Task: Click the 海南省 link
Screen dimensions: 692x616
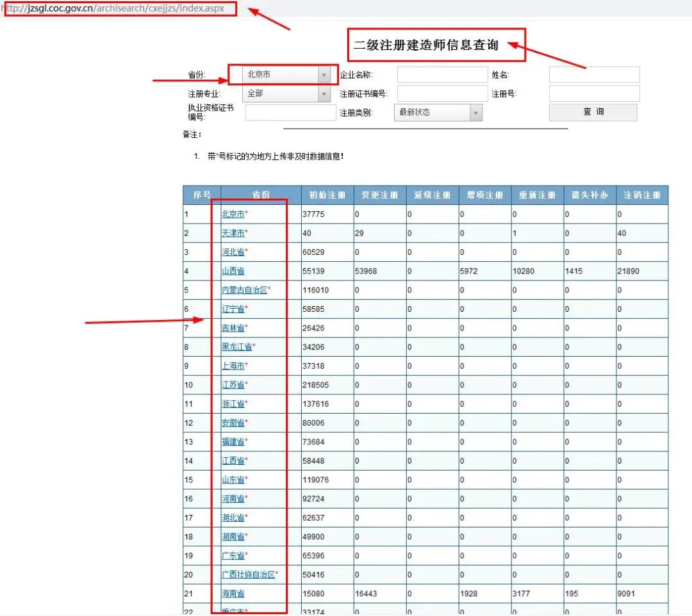Action: (233, 594)
